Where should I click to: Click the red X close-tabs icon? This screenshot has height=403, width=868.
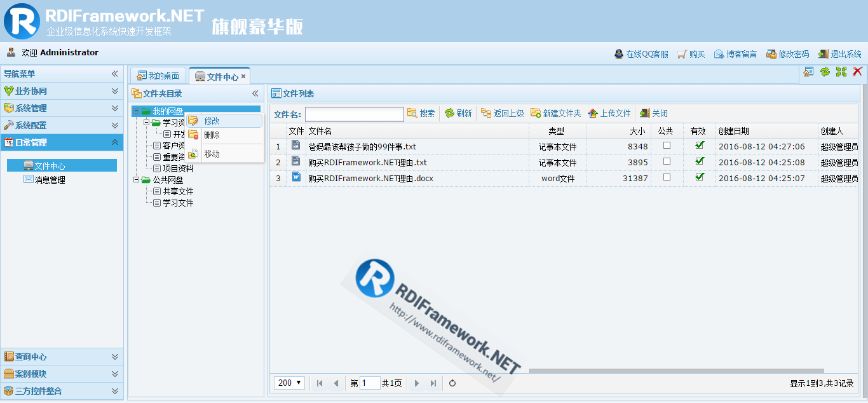coord(858,72)
